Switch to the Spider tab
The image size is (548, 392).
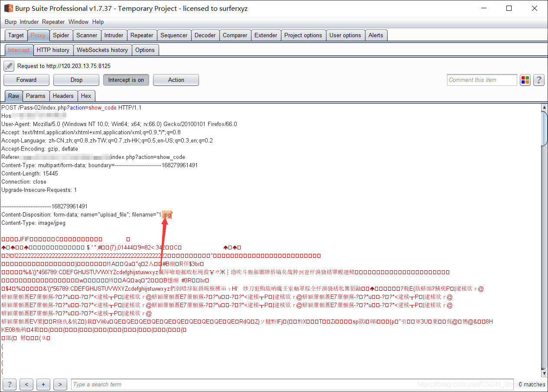pyautogui.click(x=61, y=35)
